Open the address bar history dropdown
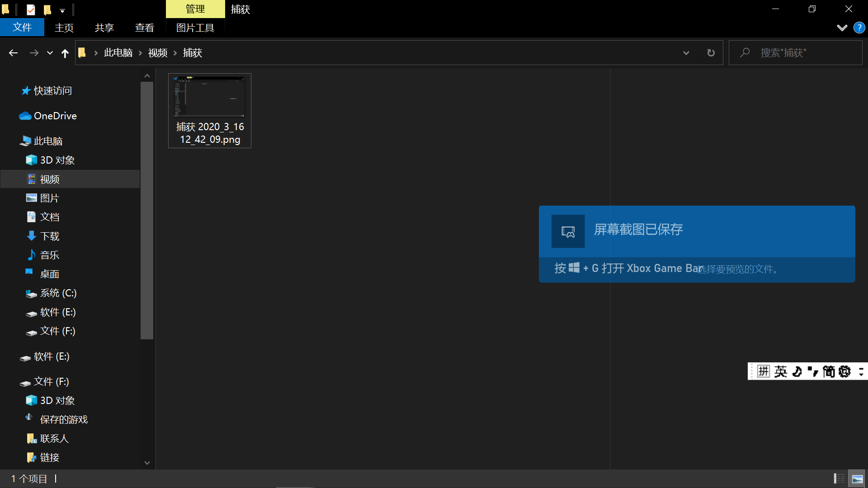Image resolution: width=868 pixels, height=488 pixels. pyautogui.click(x=686, y=53)
